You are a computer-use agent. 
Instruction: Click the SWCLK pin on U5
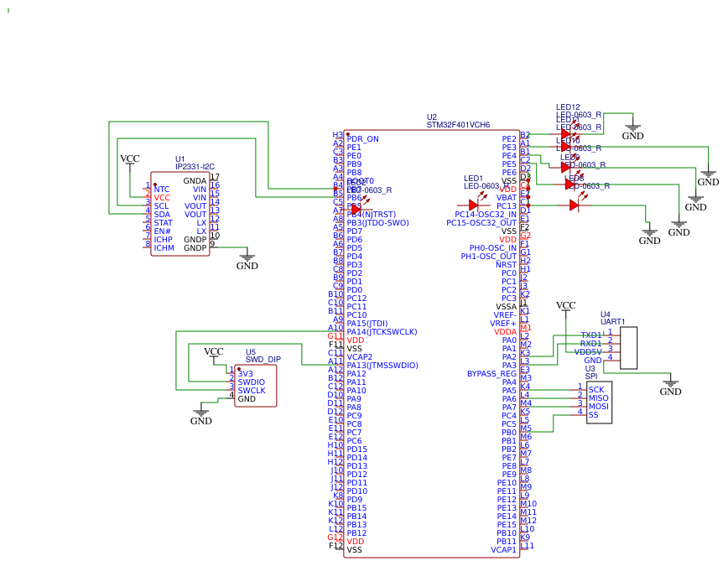click(252, 391)
